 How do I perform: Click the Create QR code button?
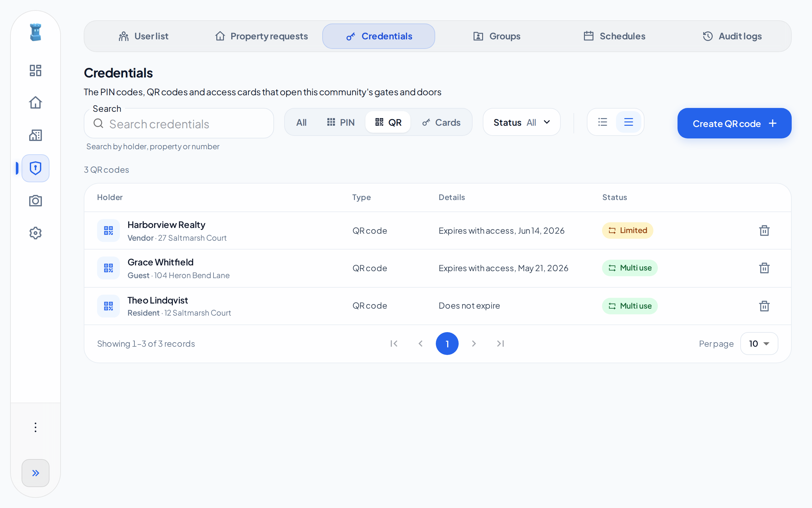point(734,123)
